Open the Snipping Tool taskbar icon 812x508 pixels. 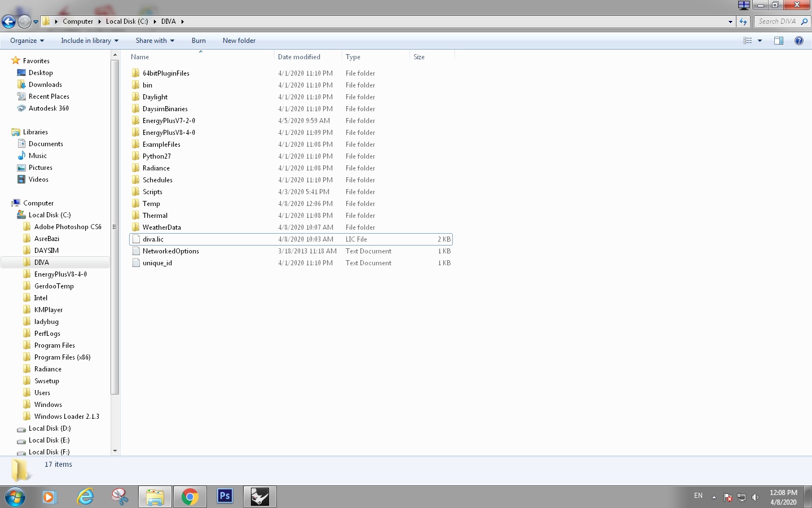120,497
